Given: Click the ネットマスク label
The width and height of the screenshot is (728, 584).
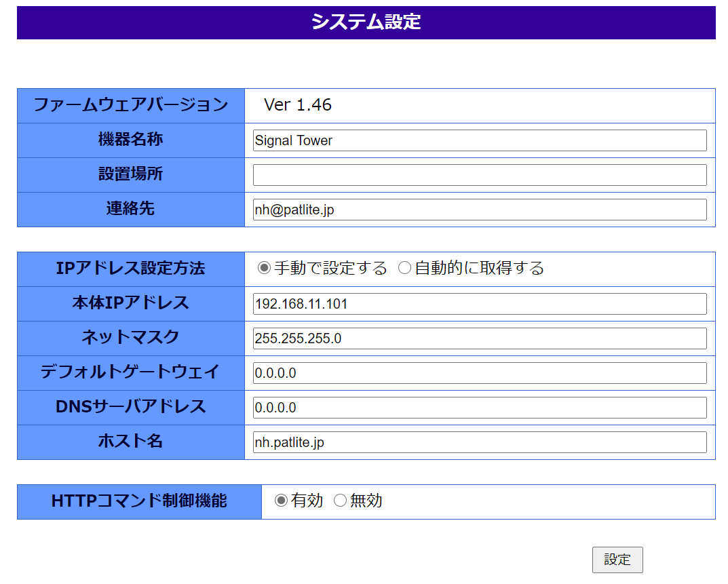Looking at the screenshot, I should click(x=131, y=338).
